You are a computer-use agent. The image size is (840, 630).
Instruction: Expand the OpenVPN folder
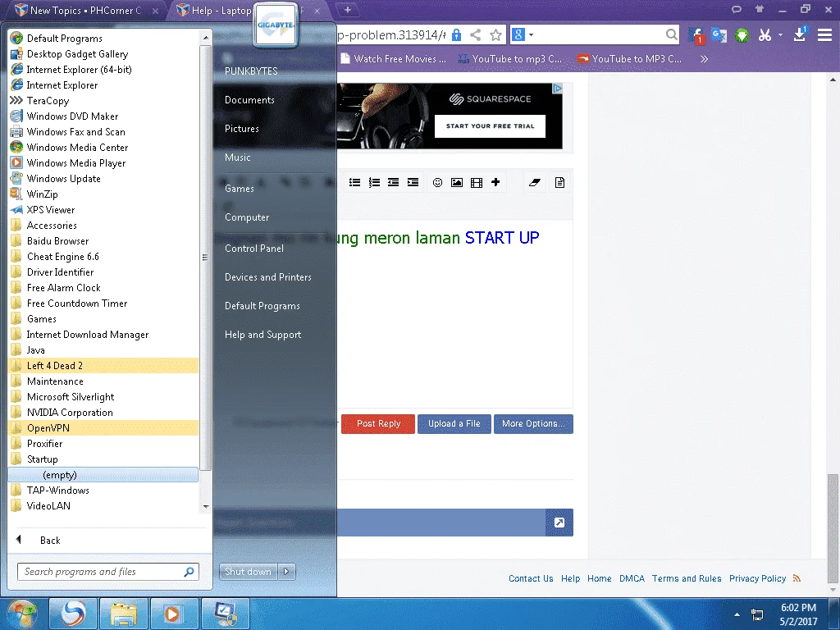[103, 427]
